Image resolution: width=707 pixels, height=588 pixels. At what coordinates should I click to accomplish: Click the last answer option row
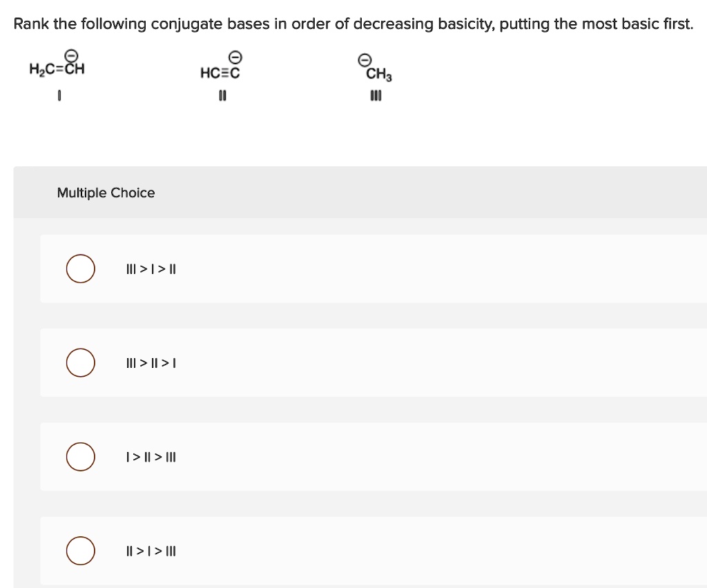(x=373, y=550)
